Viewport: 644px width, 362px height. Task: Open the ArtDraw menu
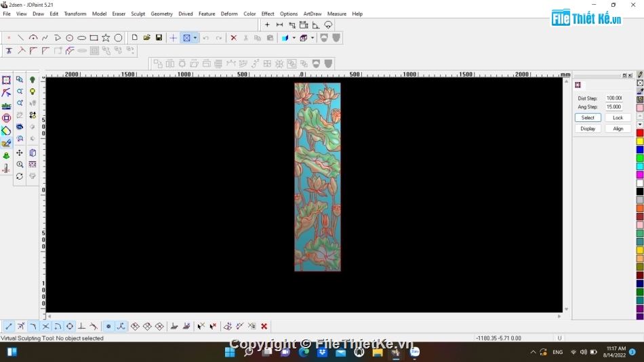313,14
